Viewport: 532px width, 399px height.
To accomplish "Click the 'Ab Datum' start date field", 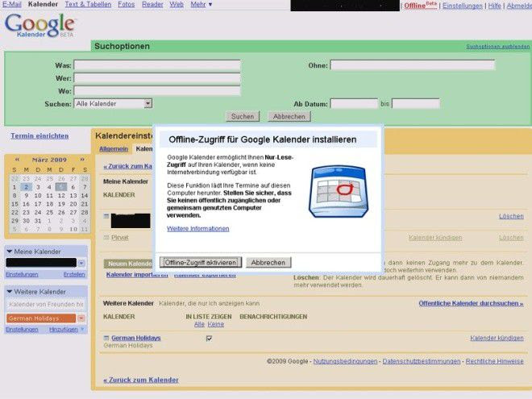I will (354, 103).
